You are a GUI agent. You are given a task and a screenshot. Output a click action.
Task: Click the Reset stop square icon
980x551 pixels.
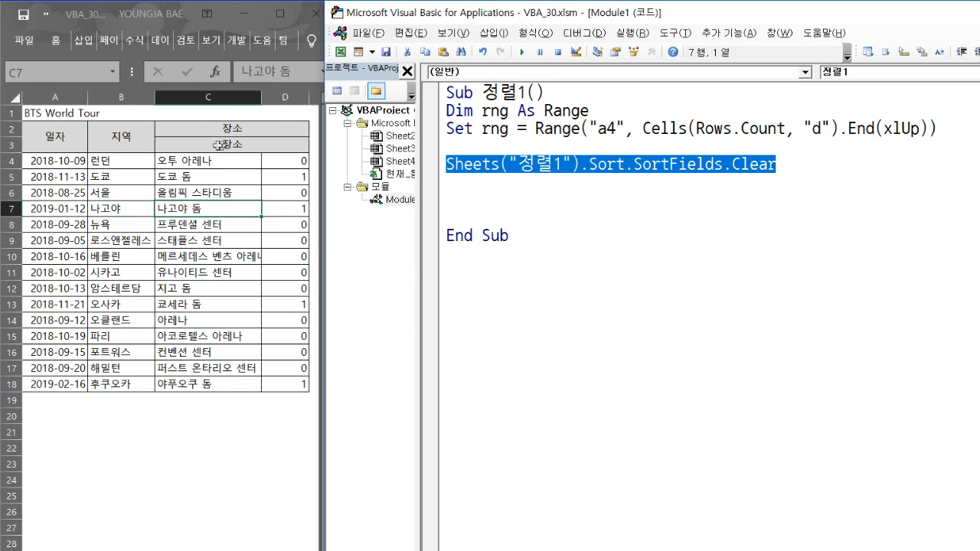pos(558,52)
